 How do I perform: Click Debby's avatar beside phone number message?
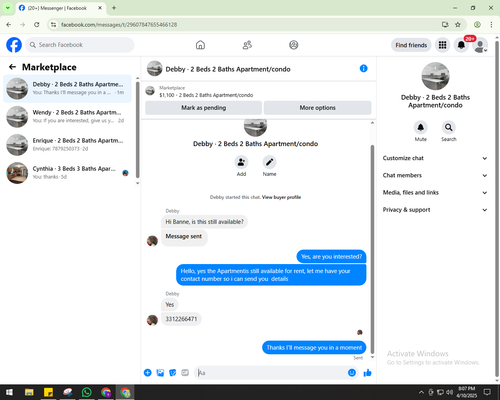tap(152, 320)
